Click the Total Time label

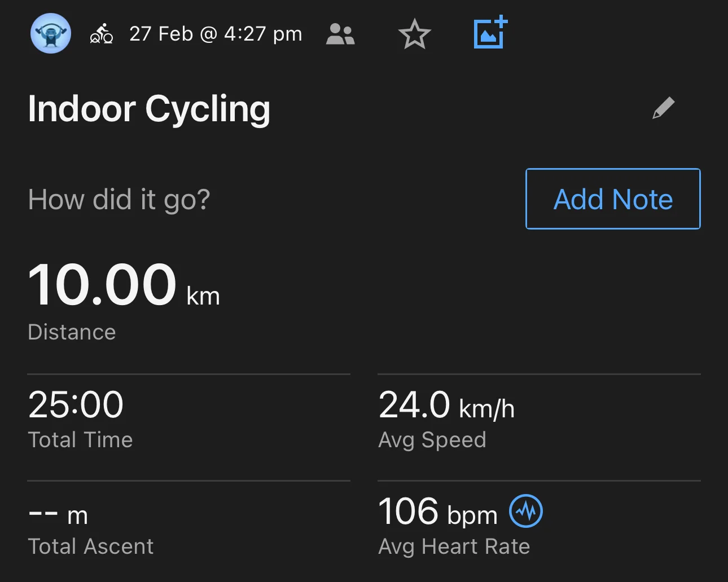(80, 440)
